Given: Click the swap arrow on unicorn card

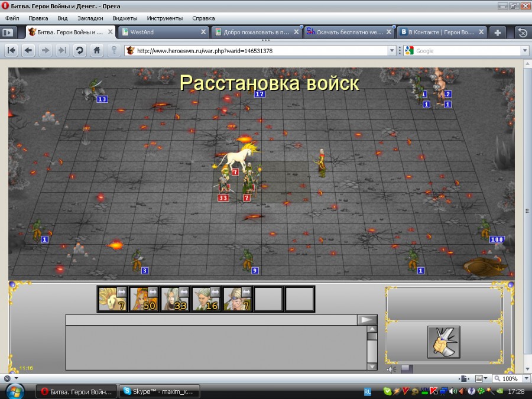Looking at the screenshot, I should coord(121,292).
